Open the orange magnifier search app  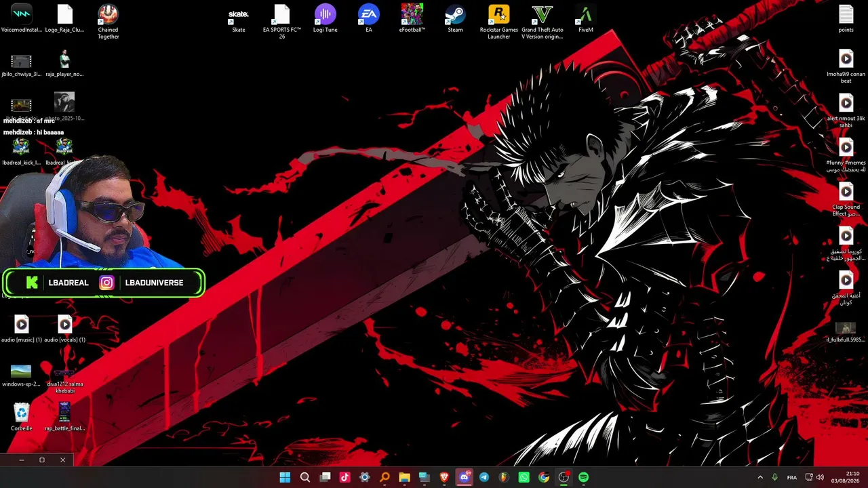(384, 477)
